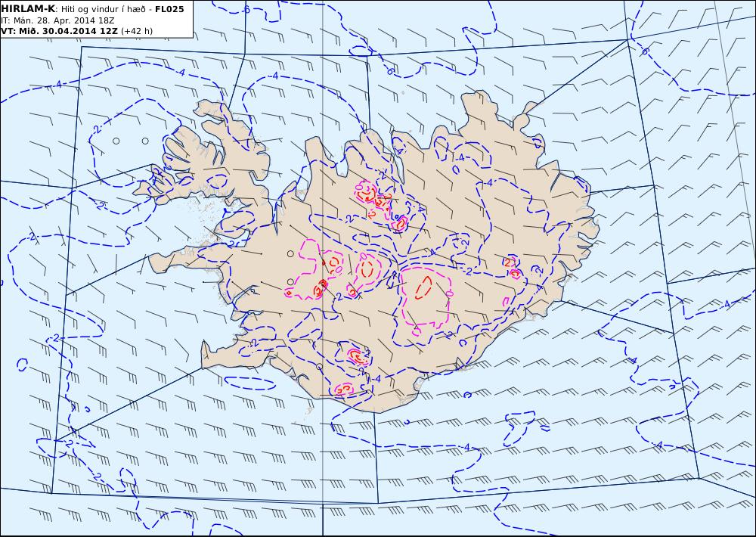Click the 'VT: Mið. 30.04.2014 12Z' valid time

coord(59,31)
